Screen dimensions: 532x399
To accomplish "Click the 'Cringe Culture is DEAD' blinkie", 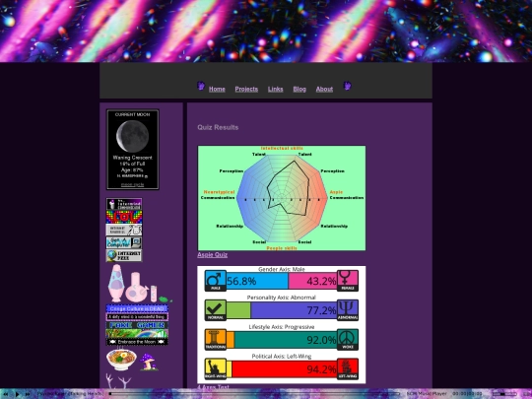I will tap(137, 308).
